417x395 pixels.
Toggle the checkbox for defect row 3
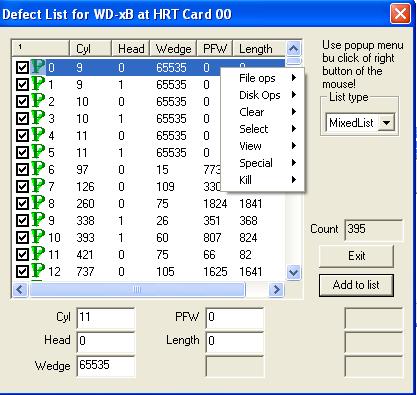[22, 119]
